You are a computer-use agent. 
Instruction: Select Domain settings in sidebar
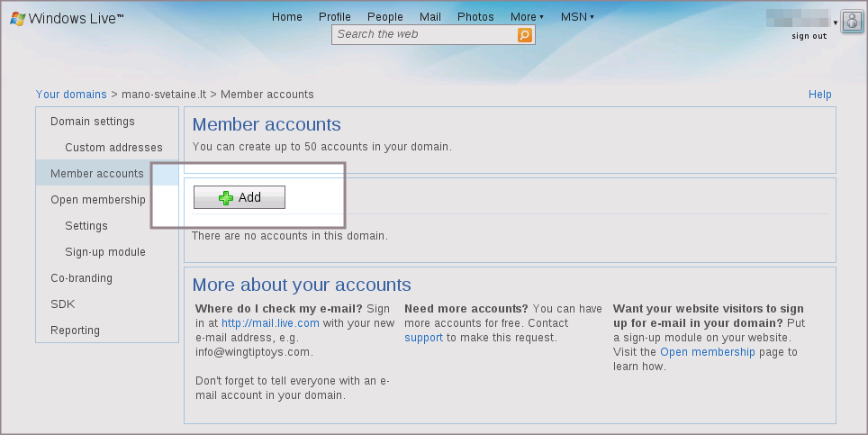(x=93, y=122)
